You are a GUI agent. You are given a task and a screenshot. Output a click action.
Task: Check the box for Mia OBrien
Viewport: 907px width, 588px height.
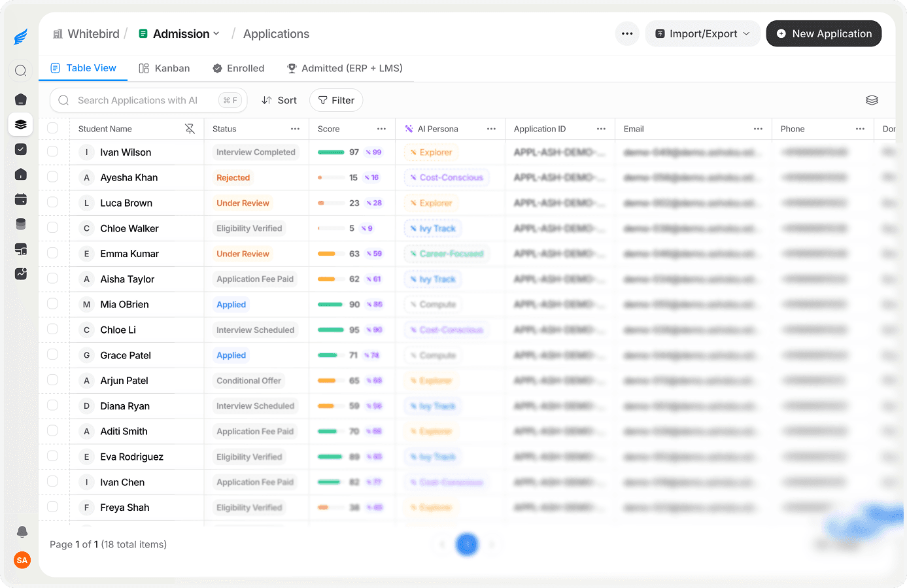pyautogui.click(x=53, y=303)
